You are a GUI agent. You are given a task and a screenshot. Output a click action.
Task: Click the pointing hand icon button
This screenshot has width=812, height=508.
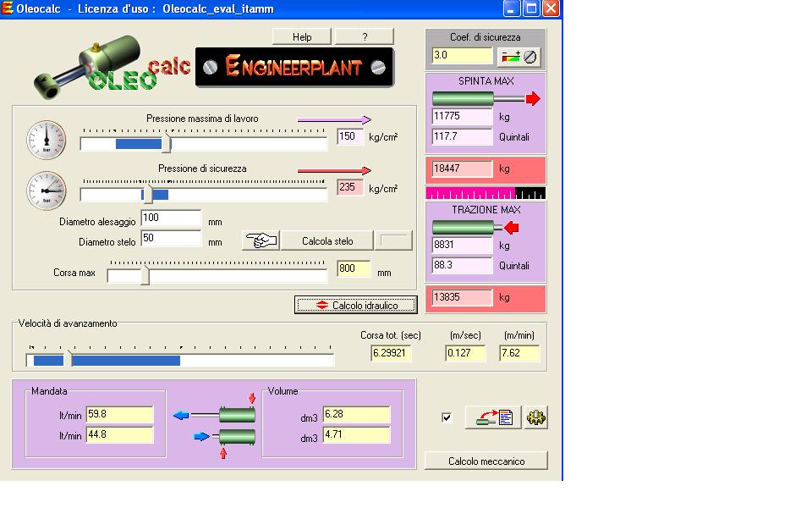pos(261,241)
